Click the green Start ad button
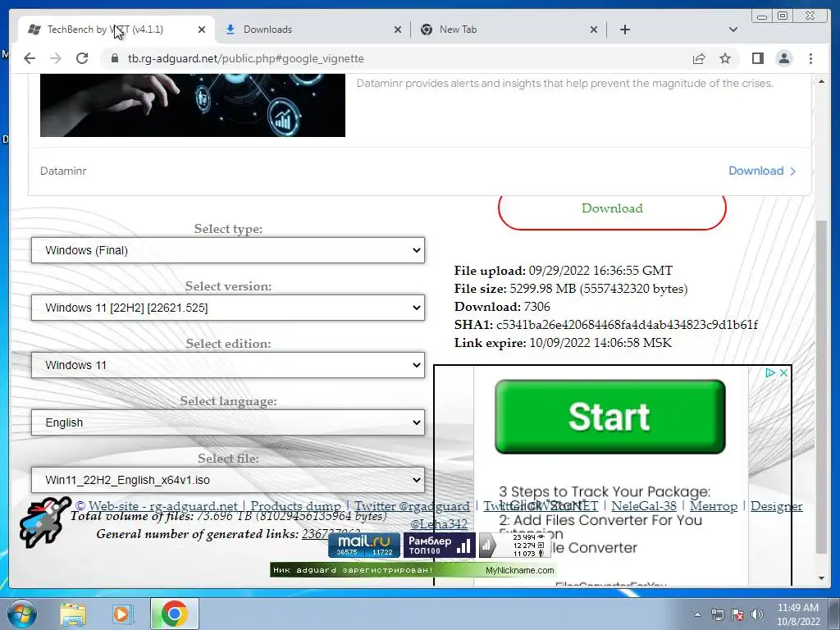840x630 pixels. coord(610,417)
